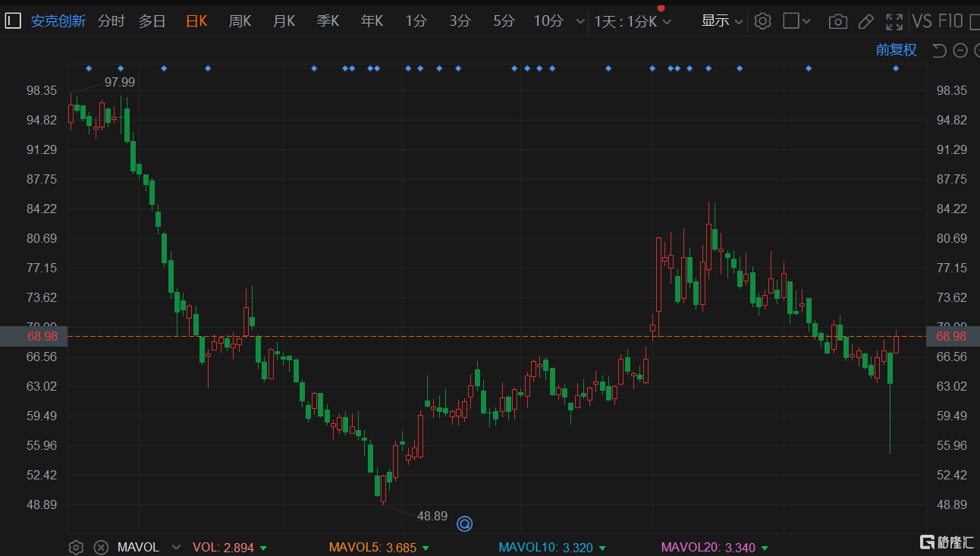This screenshot has width=980, height=556.
Task: Undo chart zoom with the reset arrow
Action: click(x=939, y=50)
